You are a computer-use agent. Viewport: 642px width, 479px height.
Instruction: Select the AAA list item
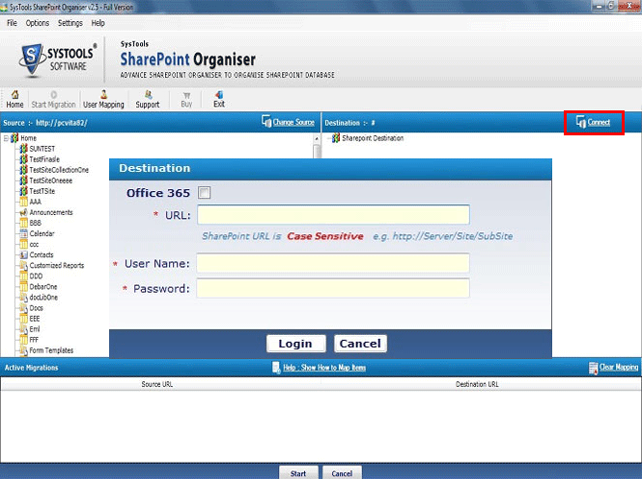35,202
